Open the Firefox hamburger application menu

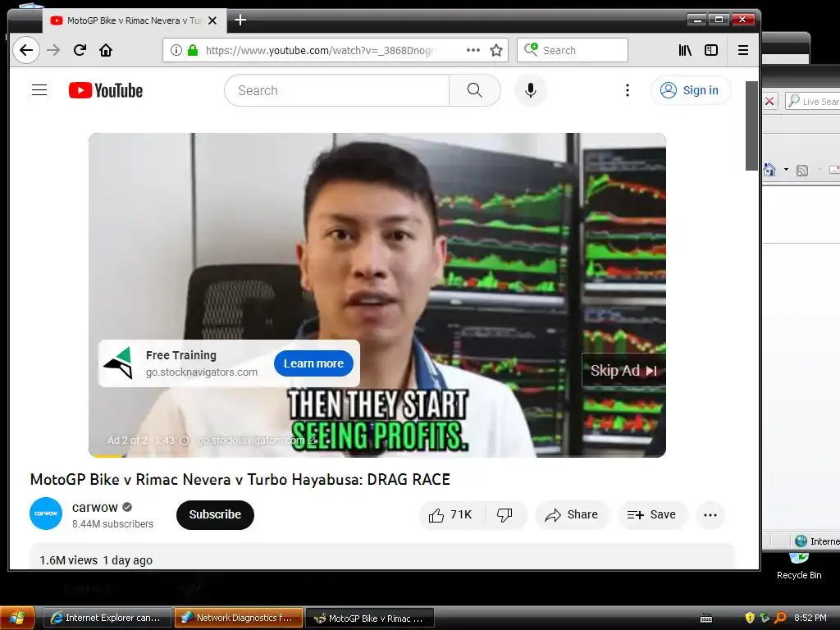click(742, 50)
